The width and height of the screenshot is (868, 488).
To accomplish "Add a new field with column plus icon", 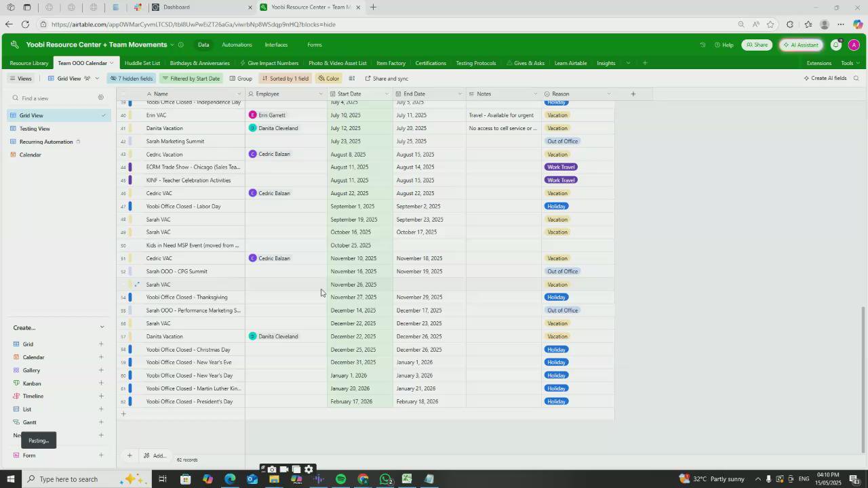I will point(633,94).
